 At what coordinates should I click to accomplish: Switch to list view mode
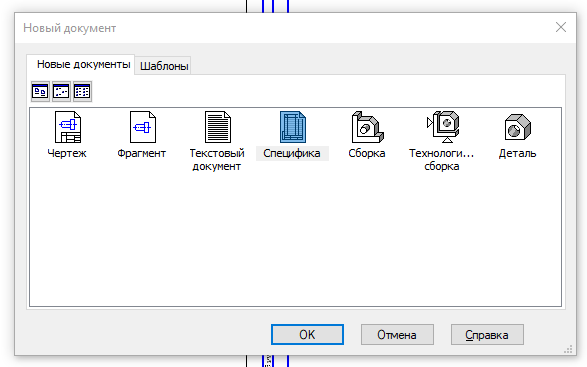point(82,91)
